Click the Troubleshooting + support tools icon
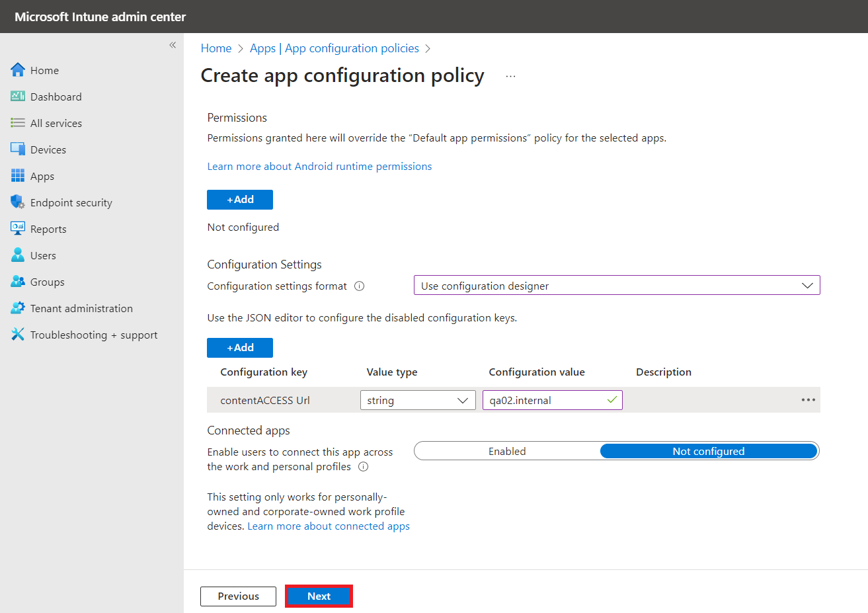 tap(18, 335)
